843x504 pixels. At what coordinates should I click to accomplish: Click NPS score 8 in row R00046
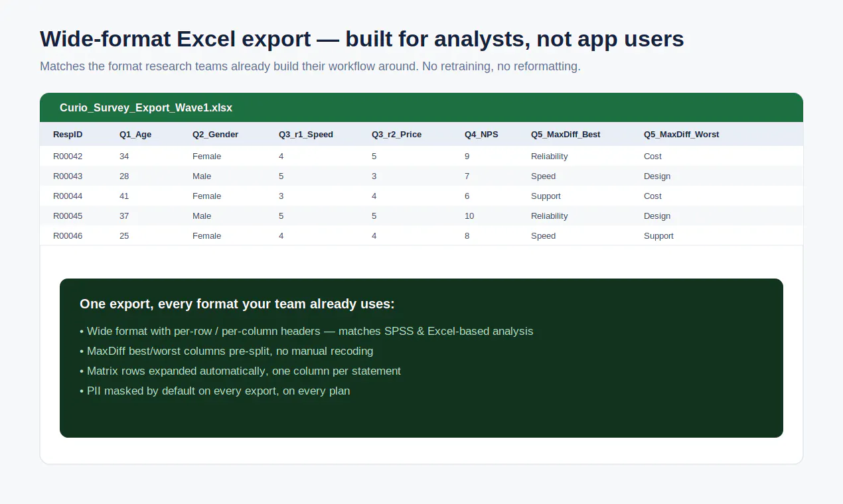[467, 235]
